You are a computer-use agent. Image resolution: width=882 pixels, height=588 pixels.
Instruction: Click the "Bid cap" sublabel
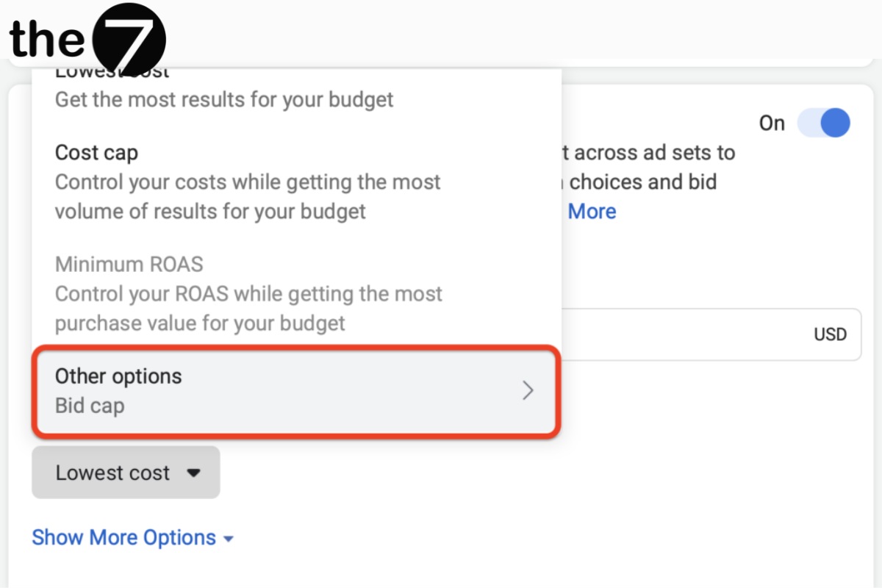point(90,406)
